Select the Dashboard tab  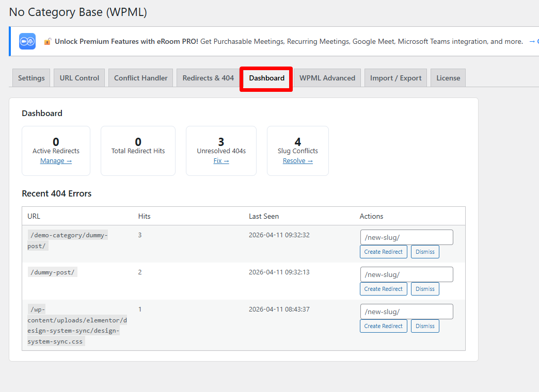click(267, 78)
